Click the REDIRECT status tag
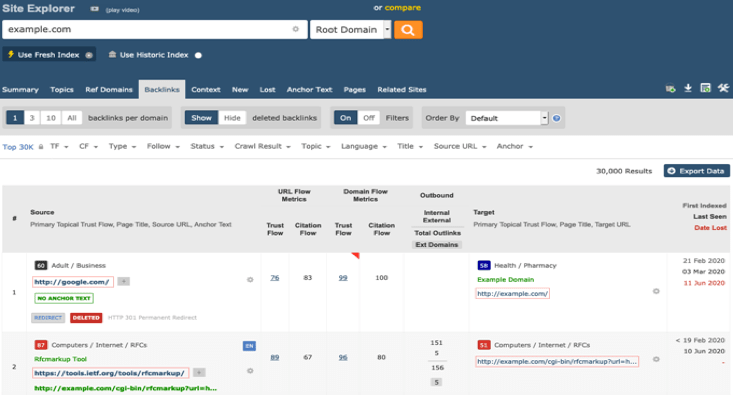Viewport: 733px width, 395px height. (48, 317)
